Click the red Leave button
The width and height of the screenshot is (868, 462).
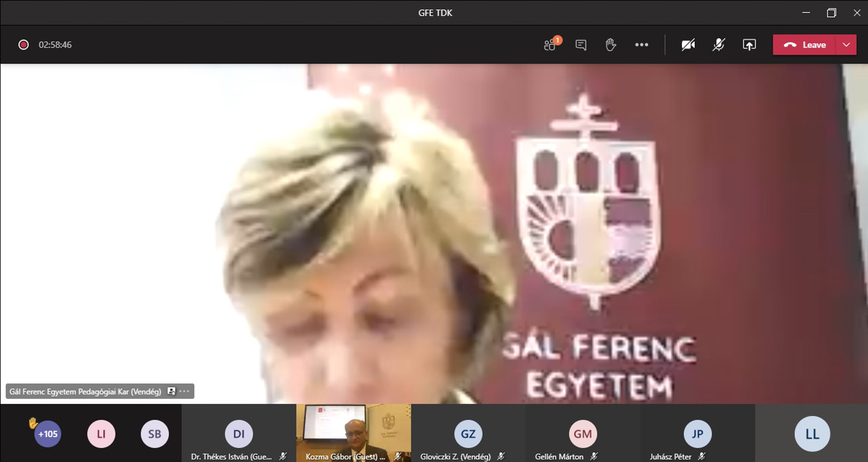coord(805,45)
